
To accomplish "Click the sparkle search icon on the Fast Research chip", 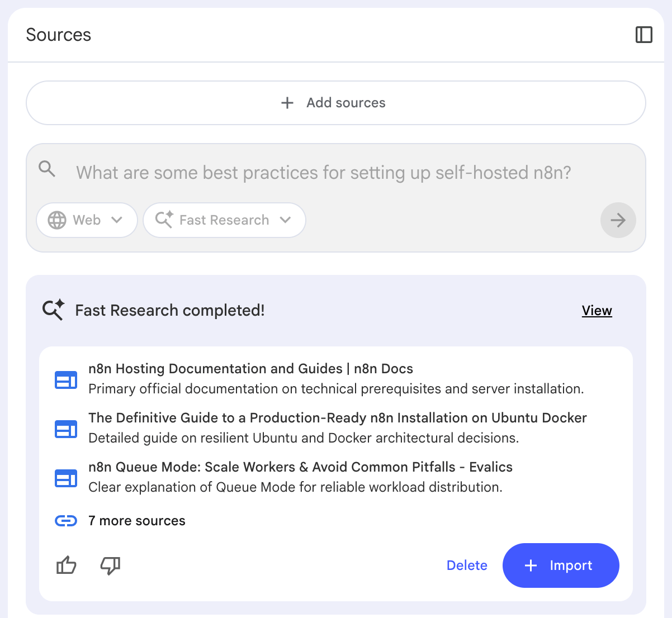I will 164,220.
